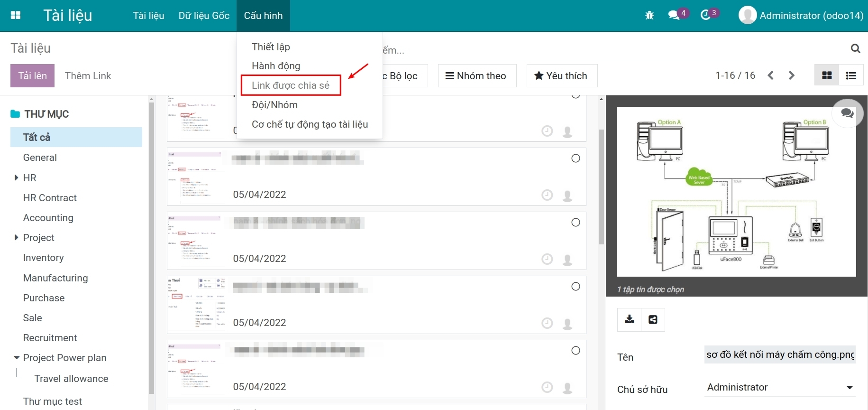868x410 pixels.
Task: Expand the Project folder
Action: click(16, 237)
